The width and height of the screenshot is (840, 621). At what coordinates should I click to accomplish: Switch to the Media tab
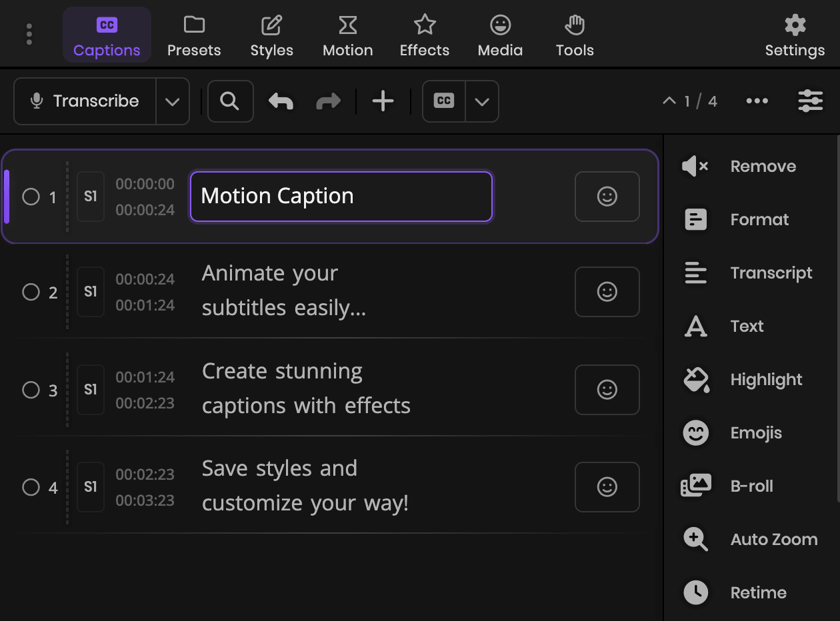500,35
